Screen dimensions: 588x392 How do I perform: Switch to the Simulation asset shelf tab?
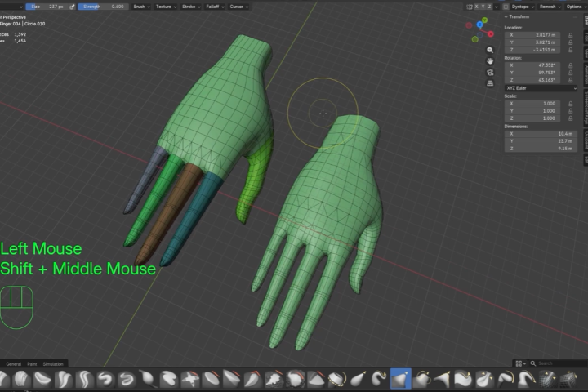(53, 364)
